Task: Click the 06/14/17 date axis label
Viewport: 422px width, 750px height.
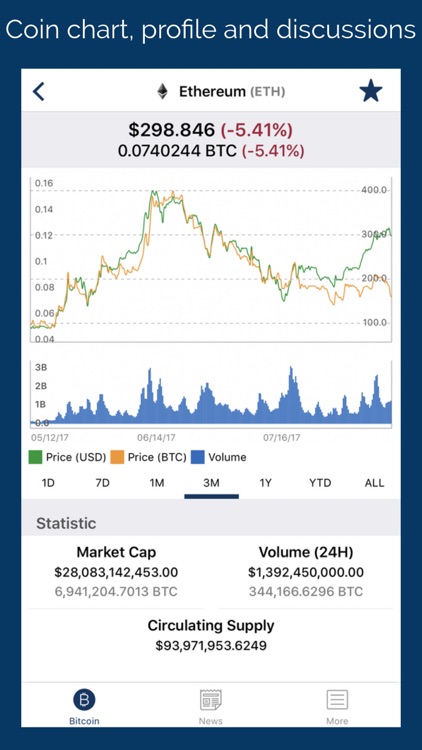Action: pyautogui.click(x=156, y=437)
